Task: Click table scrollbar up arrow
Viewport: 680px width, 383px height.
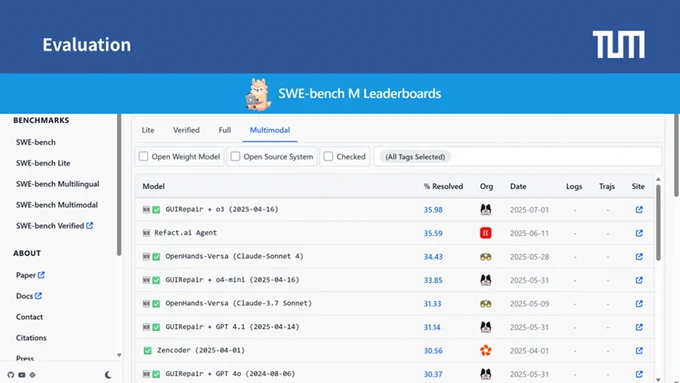Action: 658,179
